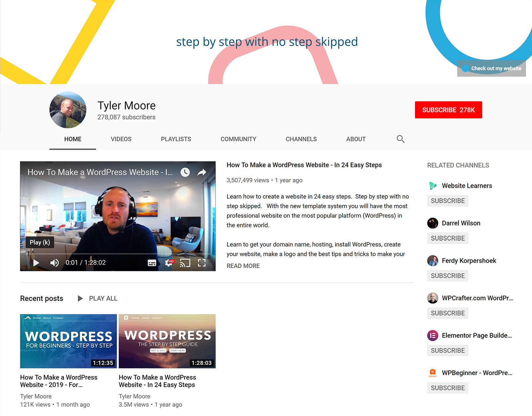532x416 pixels.
Task: Click the Elementor Page Builde... channel name
Action: coord(477,336)
